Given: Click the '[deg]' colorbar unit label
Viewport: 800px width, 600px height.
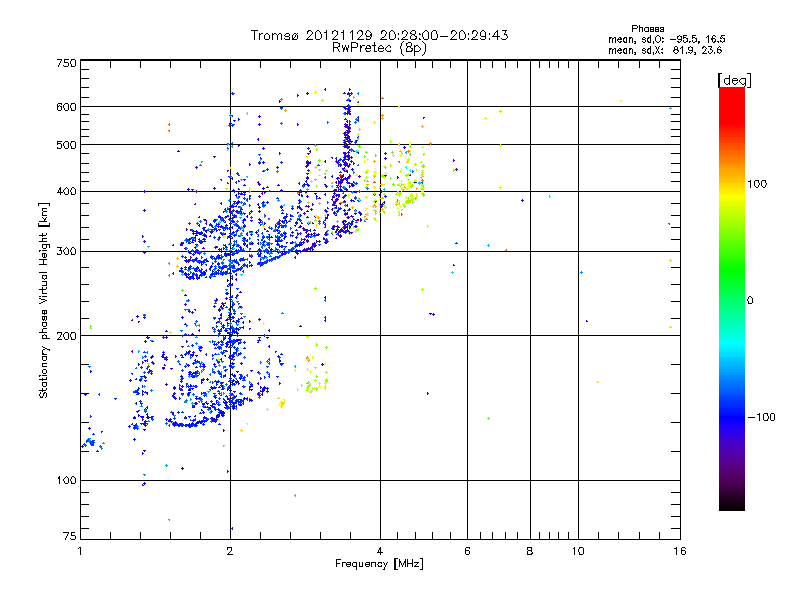Looking at the screenshot, I should (x=734, y=80).
